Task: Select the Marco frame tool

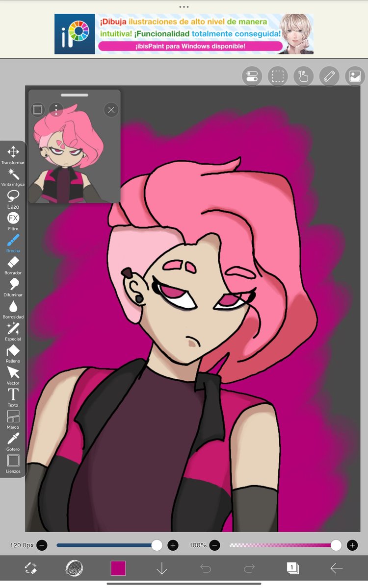Action: [x=13, y=419]
